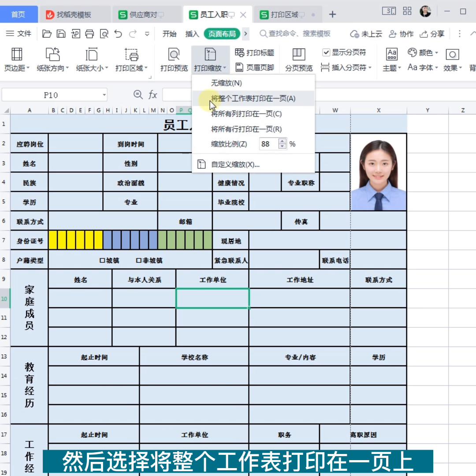Image resolution: width=476 pixels, height=476 pixels.
Task: Switch to the 首页 home tab
Action: [x=19, y=14]
